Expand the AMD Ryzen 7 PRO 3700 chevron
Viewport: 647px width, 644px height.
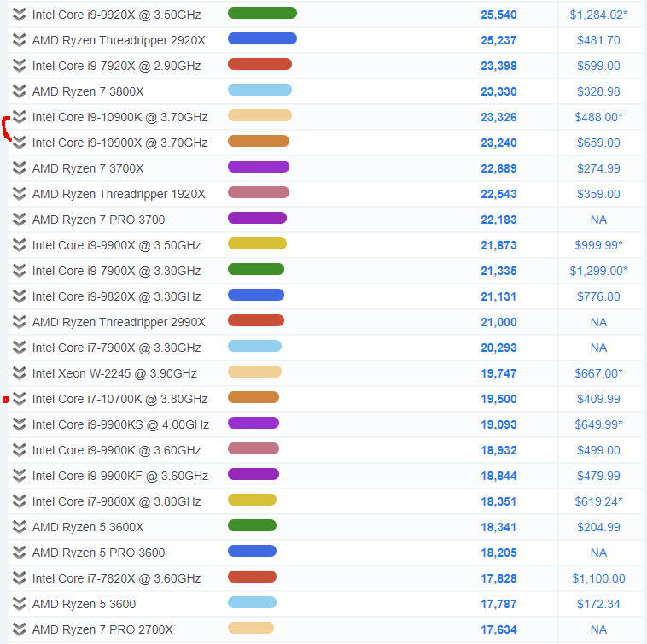pos(19,220)
